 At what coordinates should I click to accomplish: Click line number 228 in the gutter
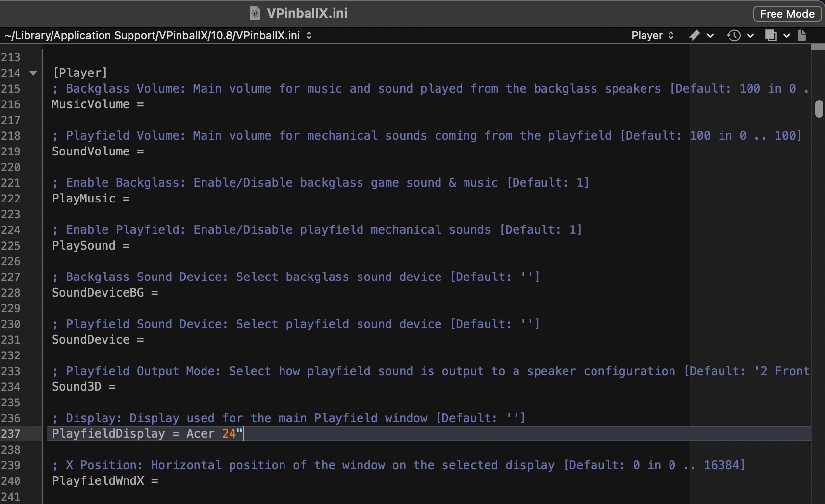tap(11, 293)
